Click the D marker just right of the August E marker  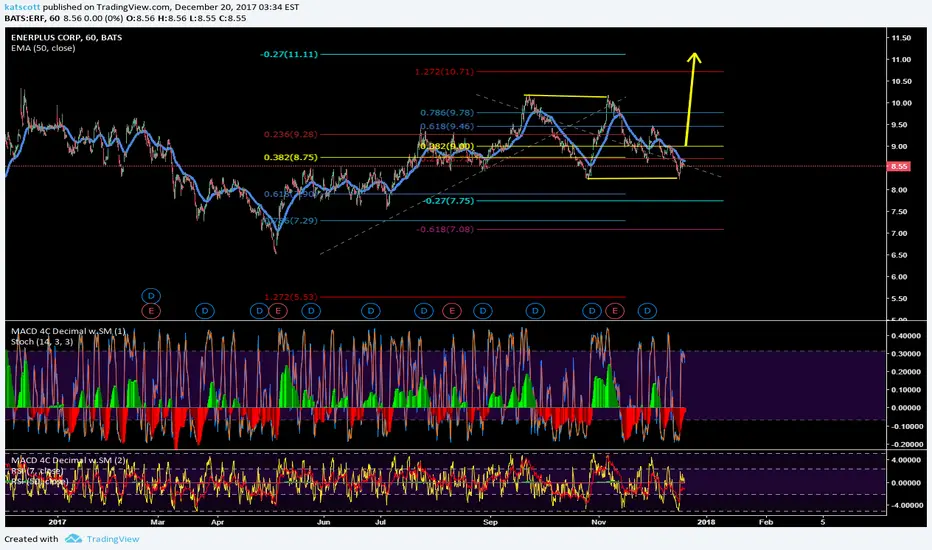[483, 310]
